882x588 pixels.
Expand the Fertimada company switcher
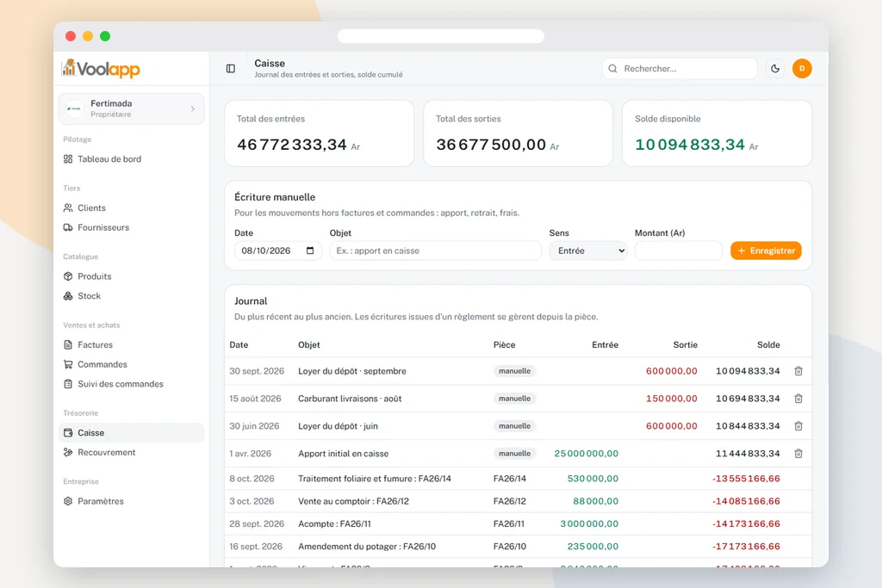click(131, 108)
